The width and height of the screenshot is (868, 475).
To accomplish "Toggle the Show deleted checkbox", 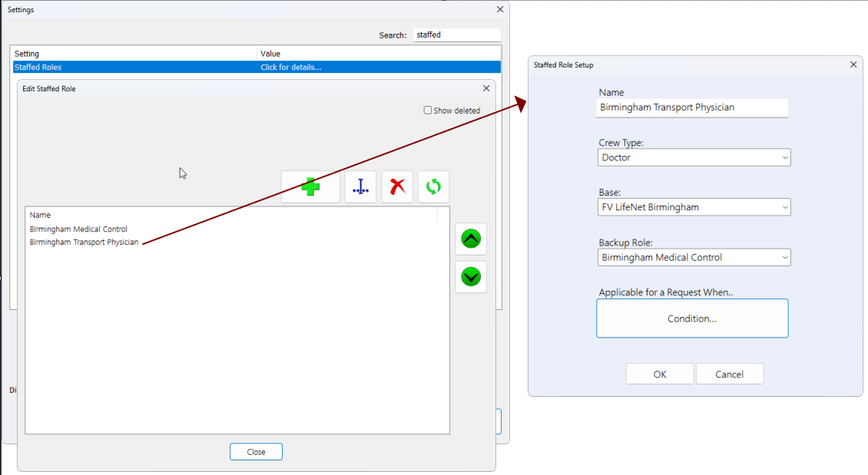I will pyautogui.click(x=428, y=111).
